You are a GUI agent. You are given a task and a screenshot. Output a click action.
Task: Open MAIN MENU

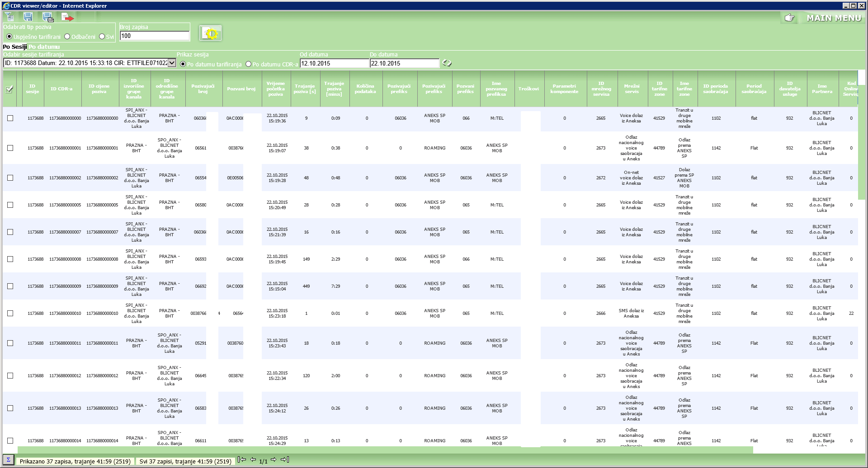(834, 18)
